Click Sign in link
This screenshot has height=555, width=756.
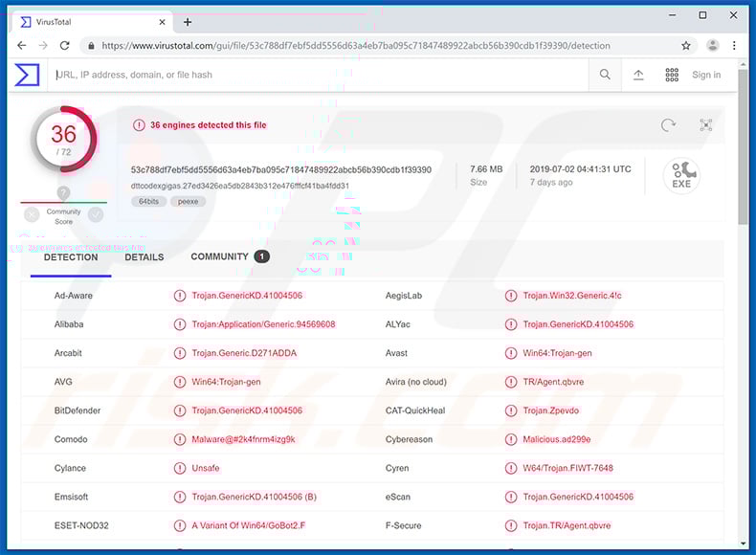tap(706, 75)
